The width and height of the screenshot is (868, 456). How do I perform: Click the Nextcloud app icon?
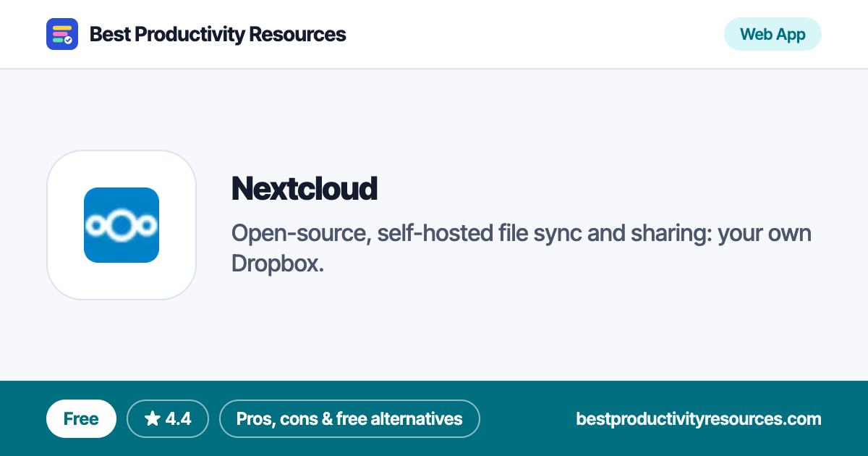click(x=122, y=225)
